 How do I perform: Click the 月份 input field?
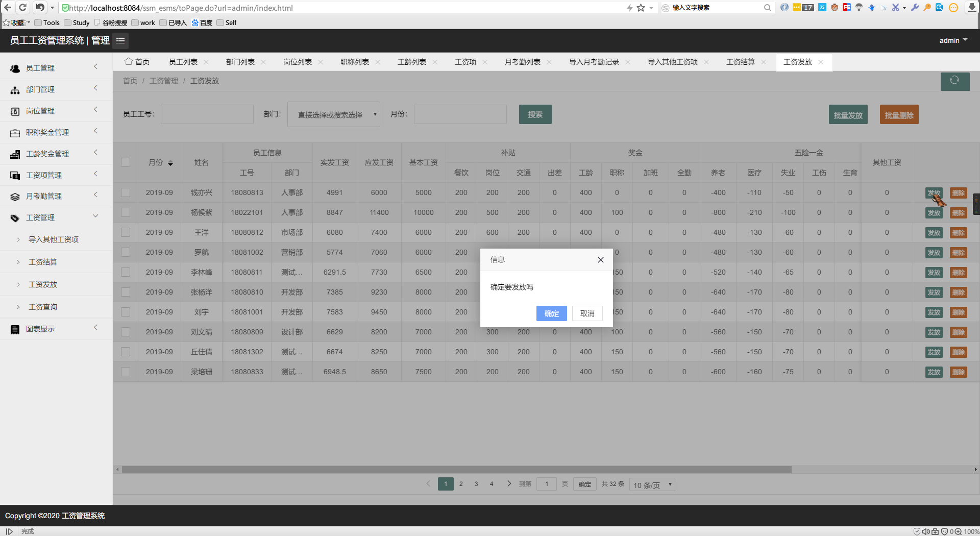click(x=460, y=115)
